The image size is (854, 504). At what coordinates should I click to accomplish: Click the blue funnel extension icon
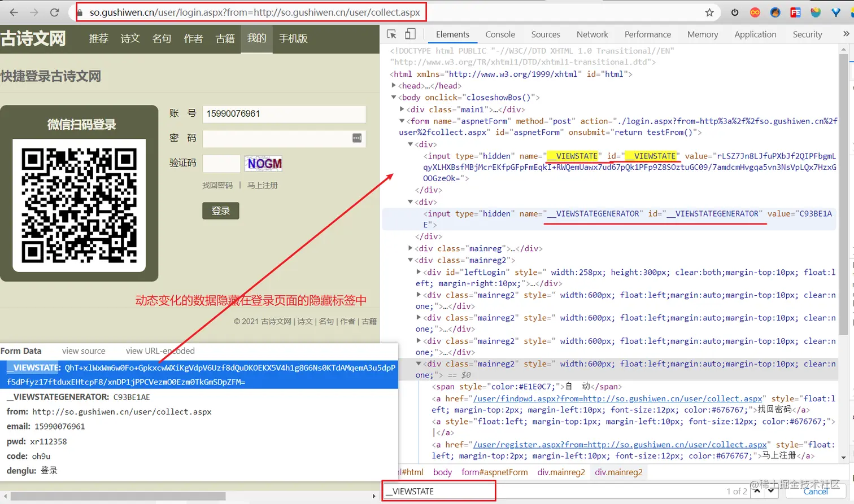pyautogui.click(x=836, y=12)
